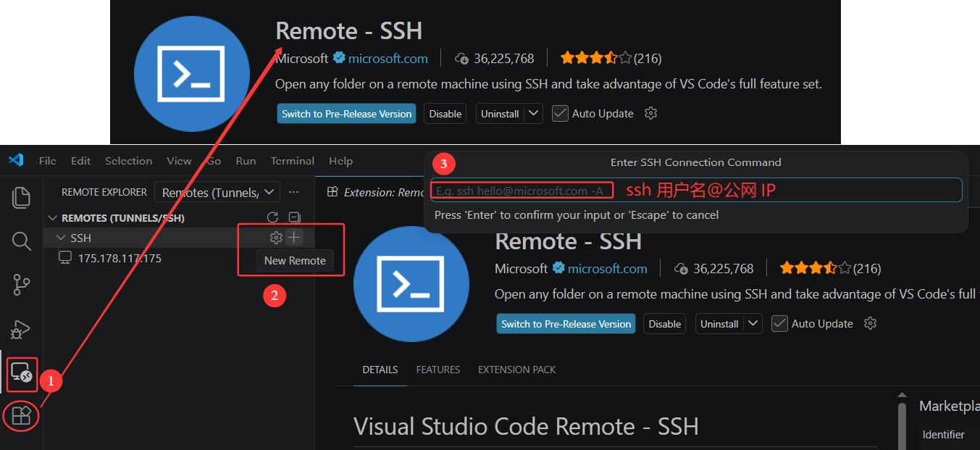
Task: Switch to the DETAILS tab
Action: [x=380, y=370]
